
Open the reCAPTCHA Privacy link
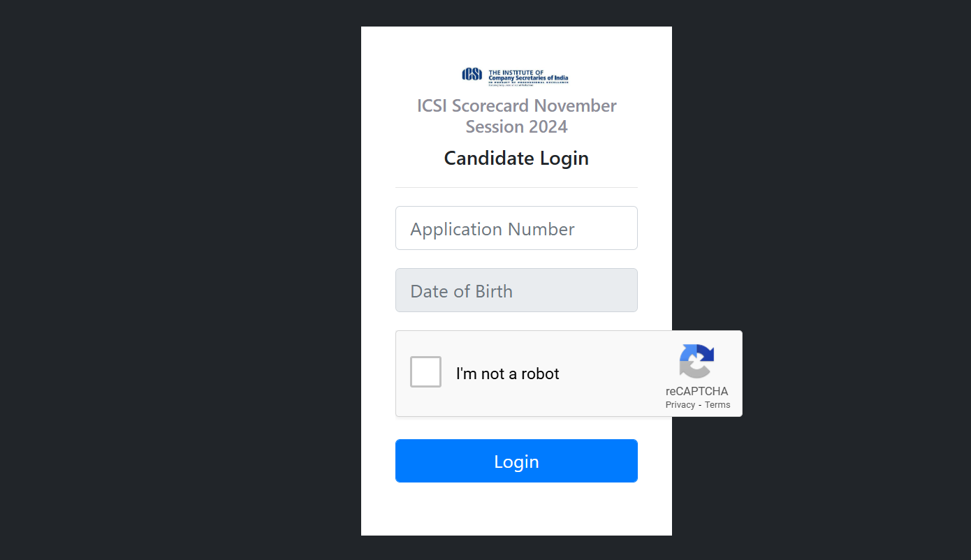680,405
